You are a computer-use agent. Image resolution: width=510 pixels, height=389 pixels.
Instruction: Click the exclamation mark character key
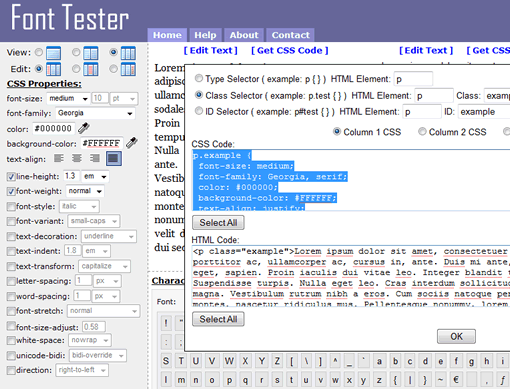pyautogui.click(x=166, y=323)
